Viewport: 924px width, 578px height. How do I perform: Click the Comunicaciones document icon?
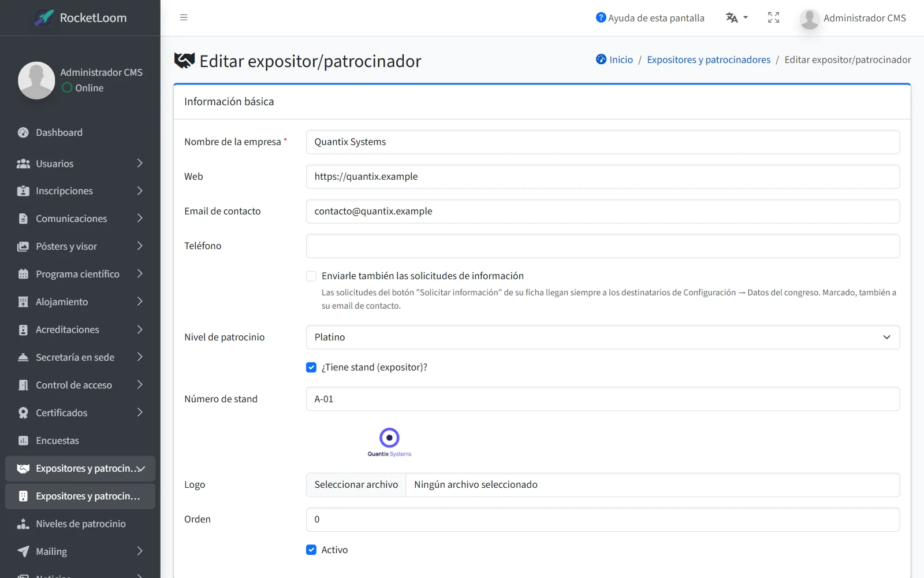pyautogui.click(x=23, y=218)
